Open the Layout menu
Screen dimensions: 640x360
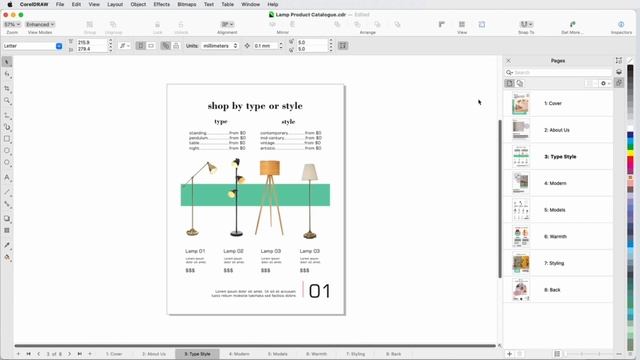point(115,4)
